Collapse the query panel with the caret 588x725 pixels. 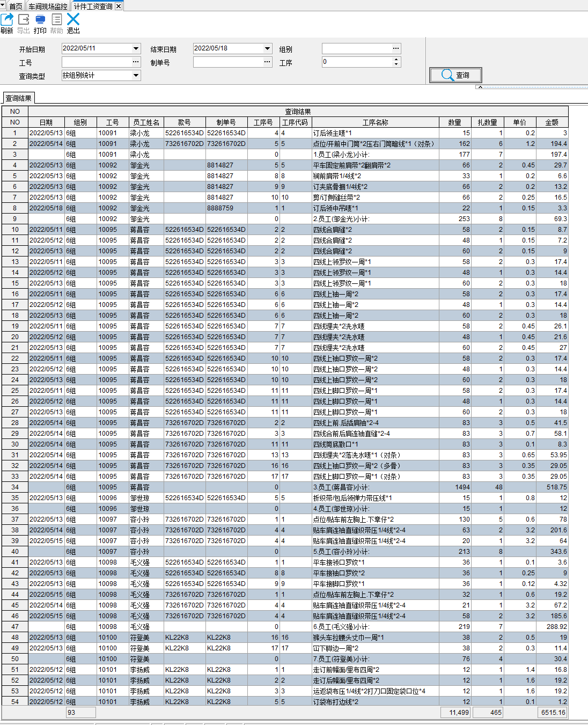(x=480, y=86)
